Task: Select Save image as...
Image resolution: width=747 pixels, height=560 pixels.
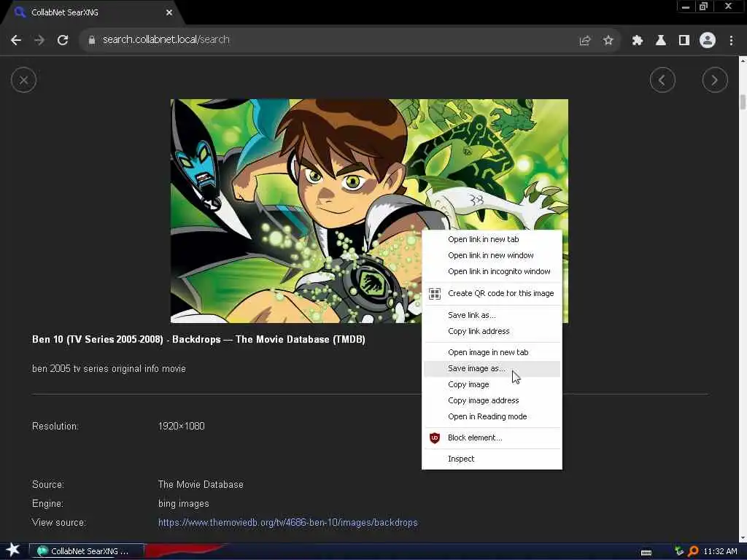Action: 492,368
